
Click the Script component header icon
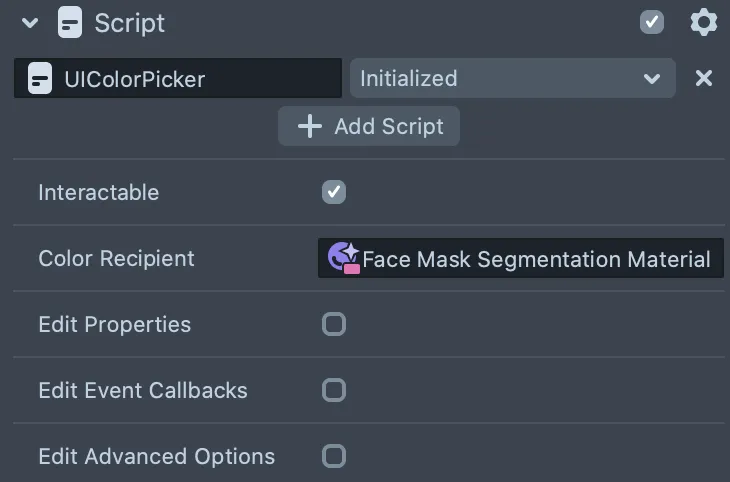point(70,22)
